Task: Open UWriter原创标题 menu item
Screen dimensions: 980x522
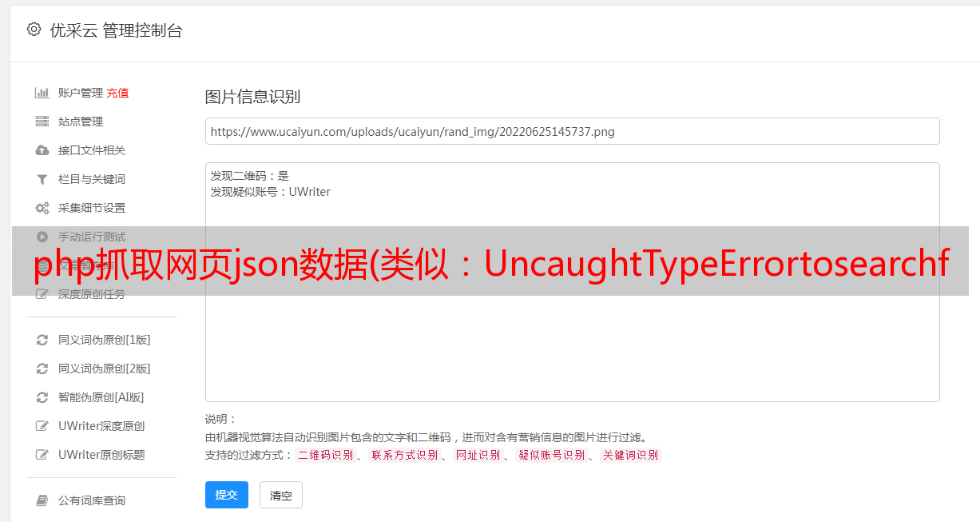Action: point(101,455)
